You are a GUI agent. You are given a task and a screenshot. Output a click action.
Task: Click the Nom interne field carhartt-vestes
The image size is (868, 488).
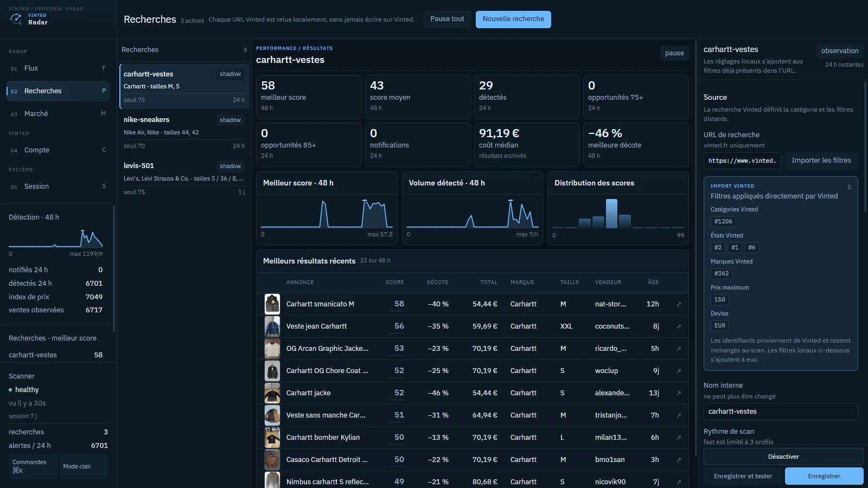[781, 412]
